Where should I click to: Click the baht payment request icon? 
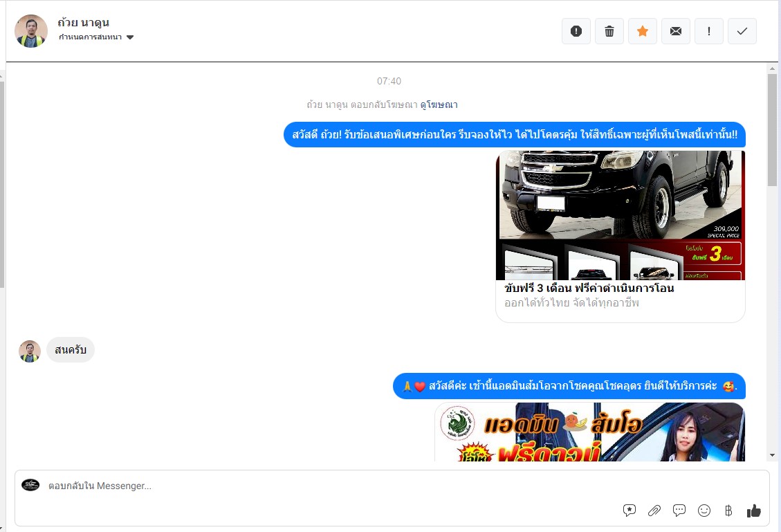tap(728, 511)
